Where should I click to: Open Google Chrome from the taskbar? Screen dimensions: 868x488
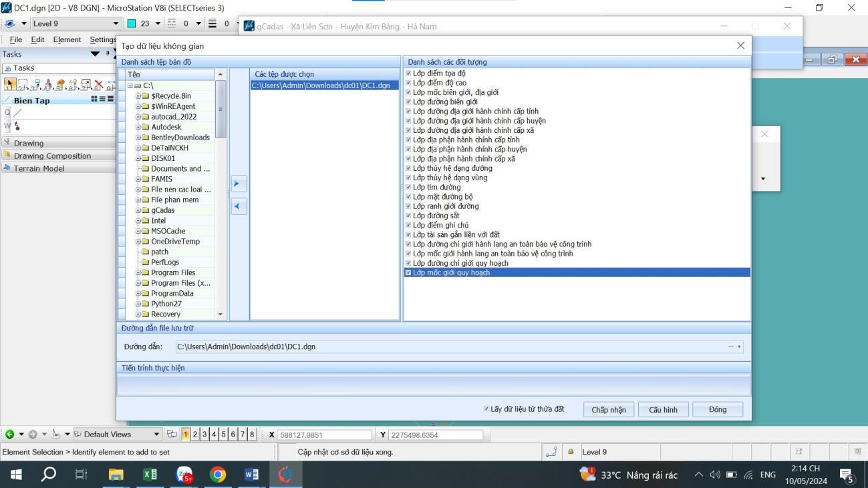pyautogui.click(x=218, y=475)
